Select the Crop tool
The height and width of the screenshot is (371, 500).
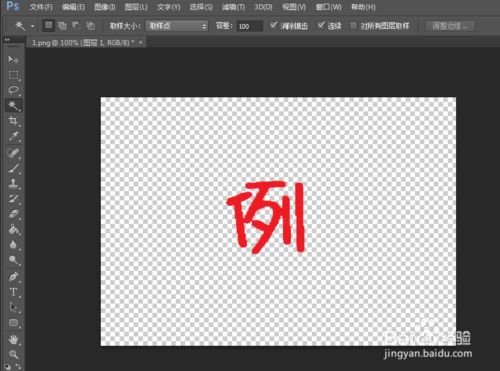[13, 121]
